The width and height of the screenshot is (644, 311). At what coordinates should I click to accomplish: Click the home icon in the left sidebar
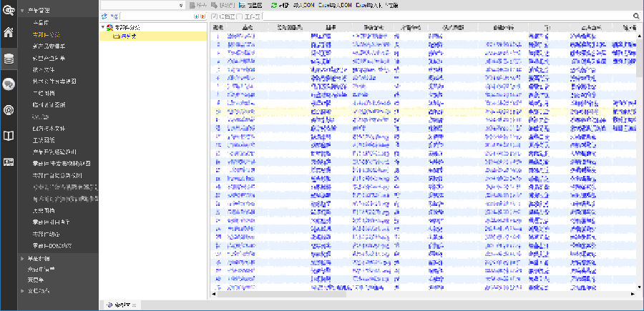click(x=9, y=32)
